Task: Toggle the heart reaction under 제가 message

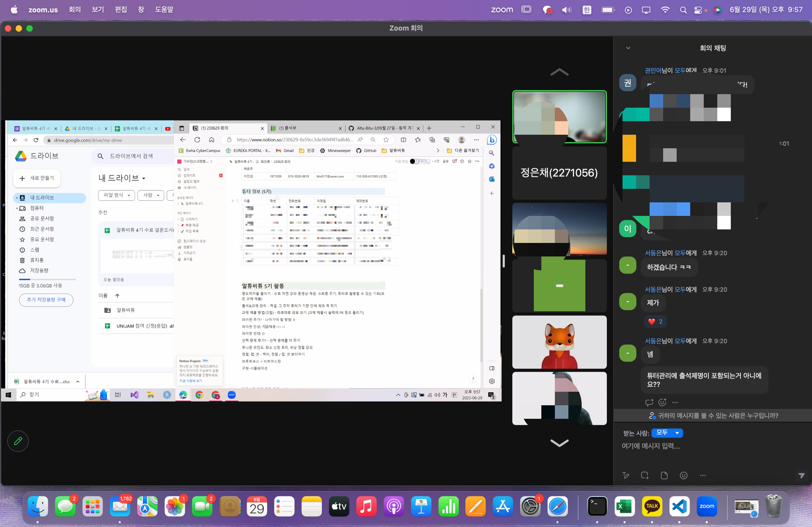Action: point(655,321)
